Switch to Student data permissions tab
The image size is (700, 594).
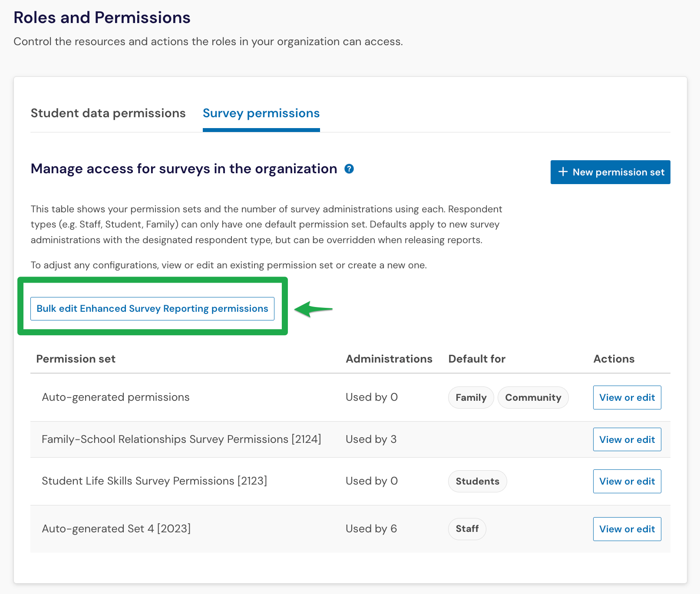click(x=108, y=113)
